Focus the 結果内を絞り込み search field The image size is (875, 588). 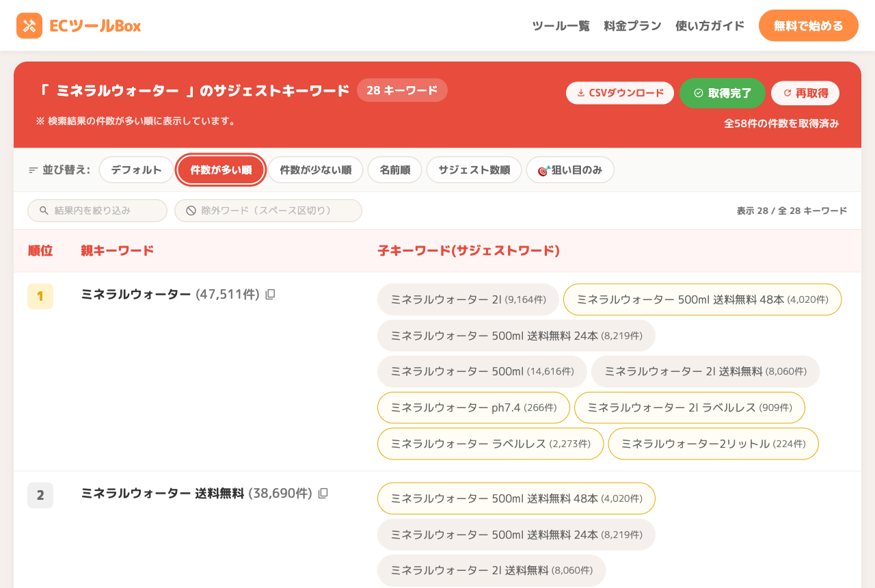(x=97, y=211)
